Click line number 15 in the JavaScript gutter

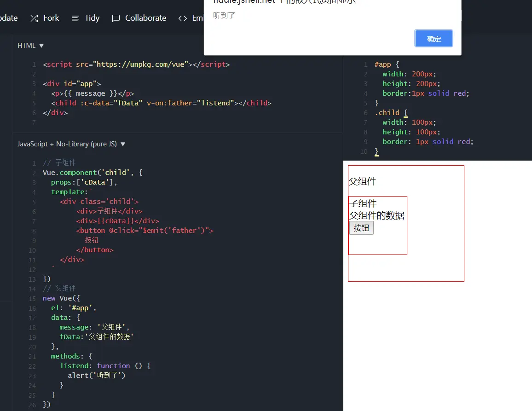(x=32, y=299)
